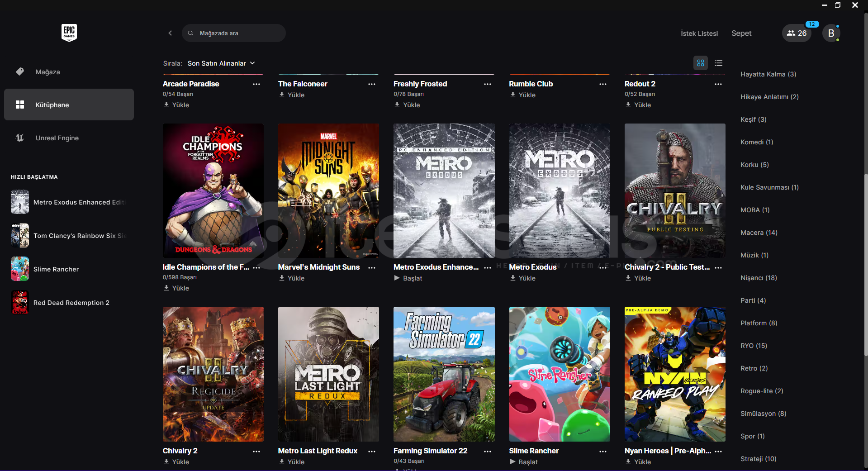Open The Falconeer options menu

[372, 84]
